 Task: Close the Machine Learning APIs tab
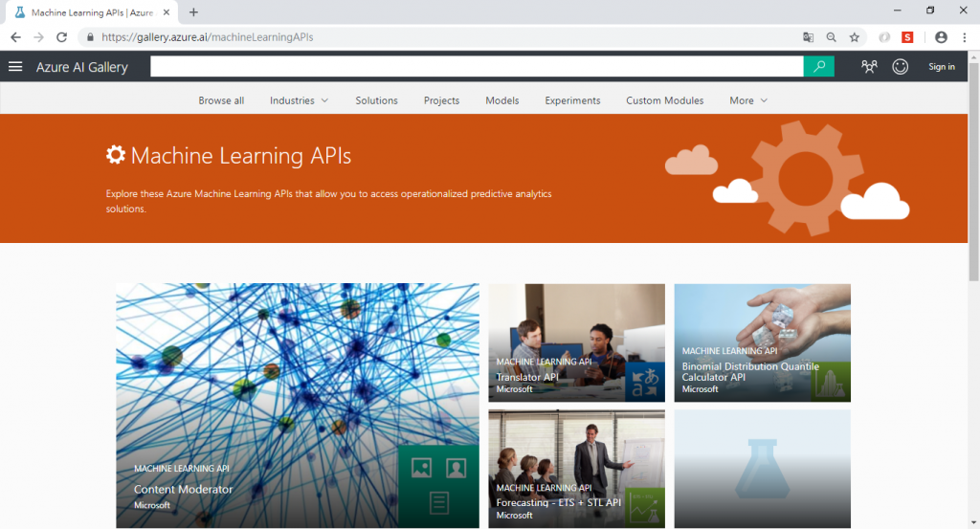(167, 11)
